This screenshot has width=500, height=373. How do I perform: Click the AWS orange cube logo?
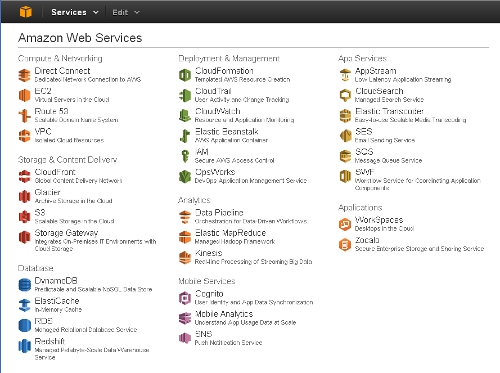tap(26, 12)
